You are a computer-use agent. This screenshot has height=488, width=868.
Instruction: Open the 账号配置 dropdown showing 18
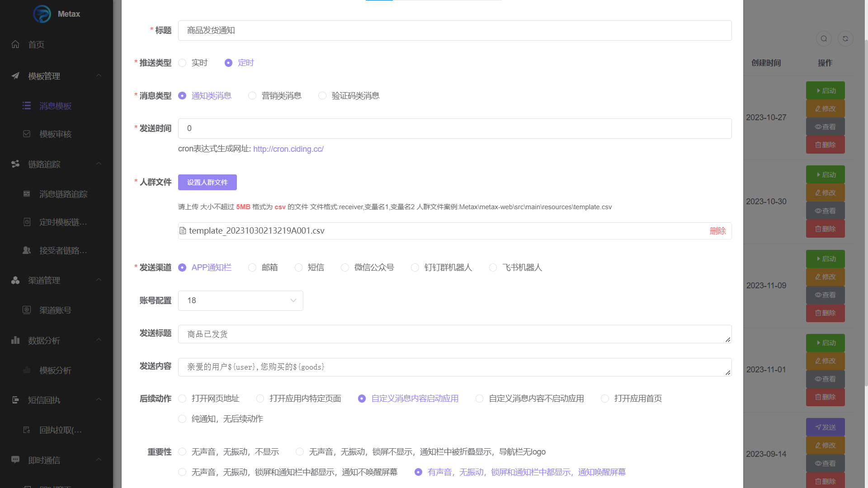click(241, 300)
